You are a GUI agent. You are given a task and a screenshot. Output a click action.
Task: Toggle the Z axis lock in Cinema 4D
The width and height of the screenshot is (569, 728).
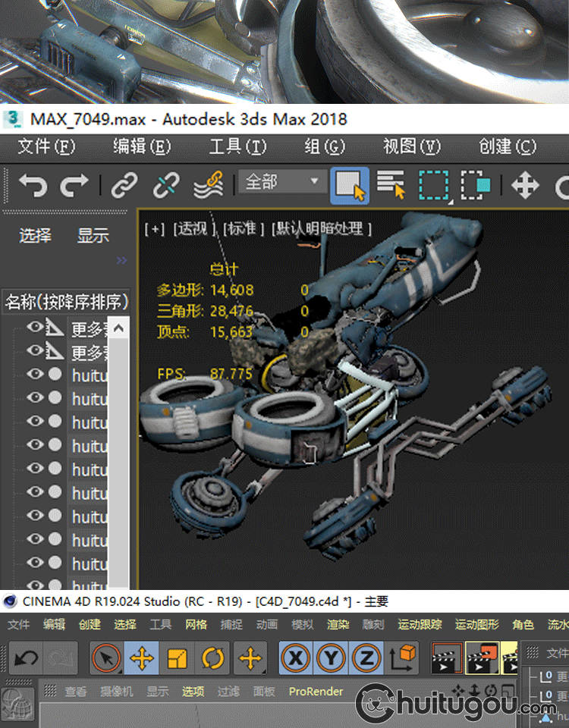point(366,659)
